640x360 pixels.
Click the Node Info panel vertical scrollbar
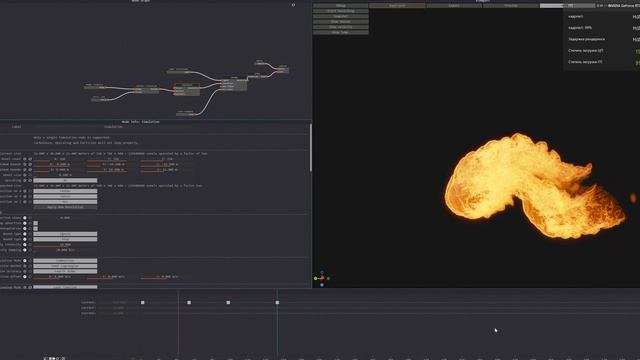(310, 148)
